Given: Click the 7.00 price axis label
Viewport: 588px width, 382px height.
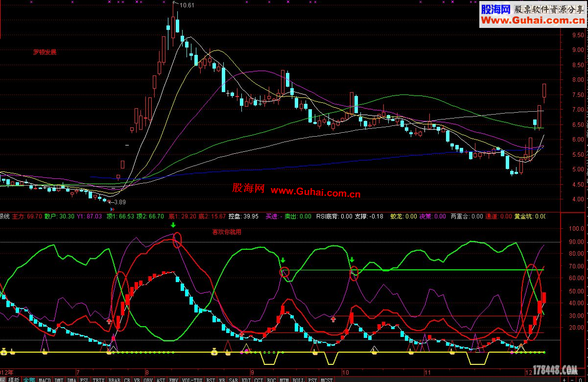Looking at the screenshot, I should 578,110.
